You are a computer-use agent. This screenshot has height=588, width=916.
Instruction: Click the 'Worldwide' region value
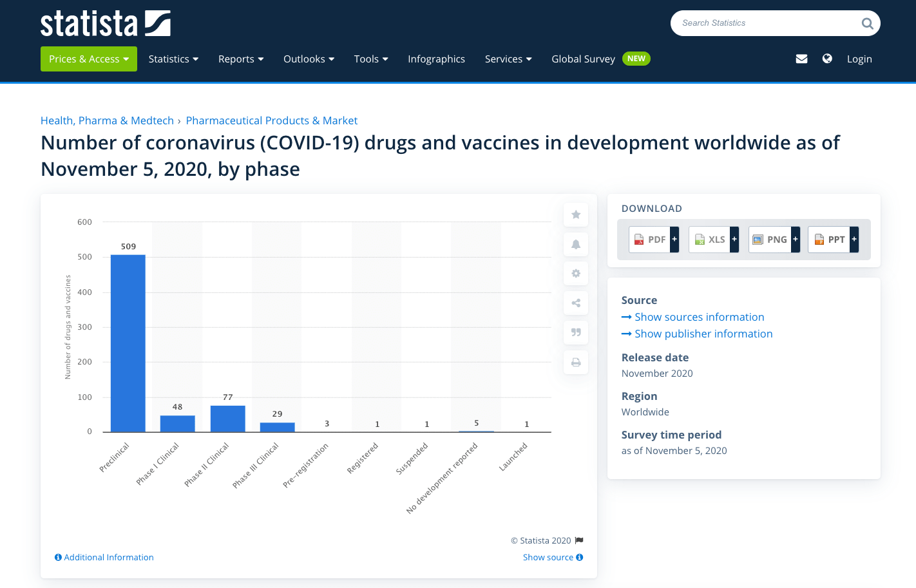(x=645, y=412)
